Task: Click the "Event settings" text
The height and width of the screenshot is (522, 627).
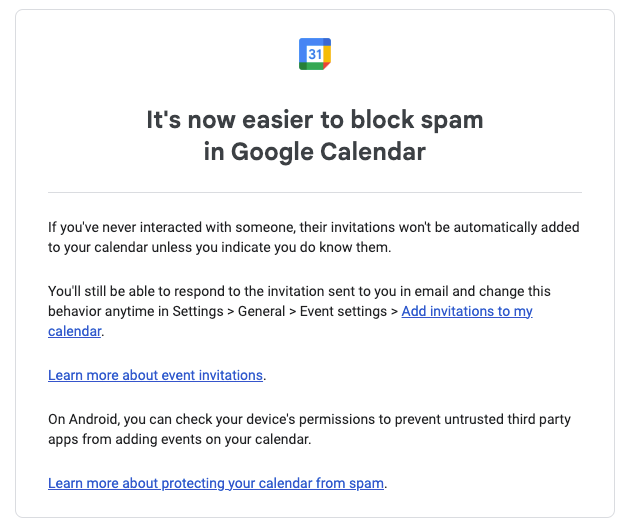Action: (x=346, y=311)
